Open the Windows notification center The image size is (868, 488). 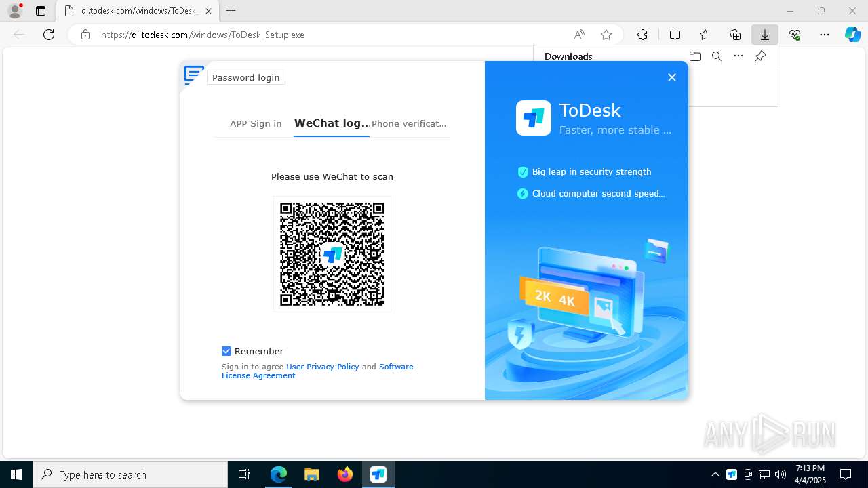pos(846,474)
